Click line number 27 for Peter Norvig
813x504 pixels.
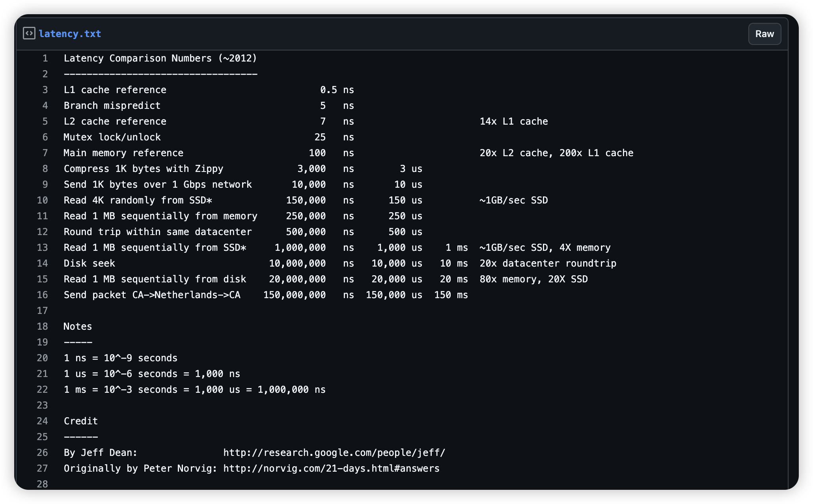pyautogui.click(x=43, y=469)
